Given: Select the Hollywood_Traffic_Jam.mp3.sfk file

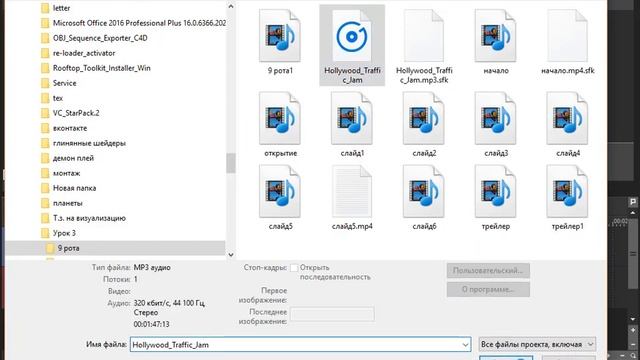Looking at the screenshot, I should [x=424, y=46].
